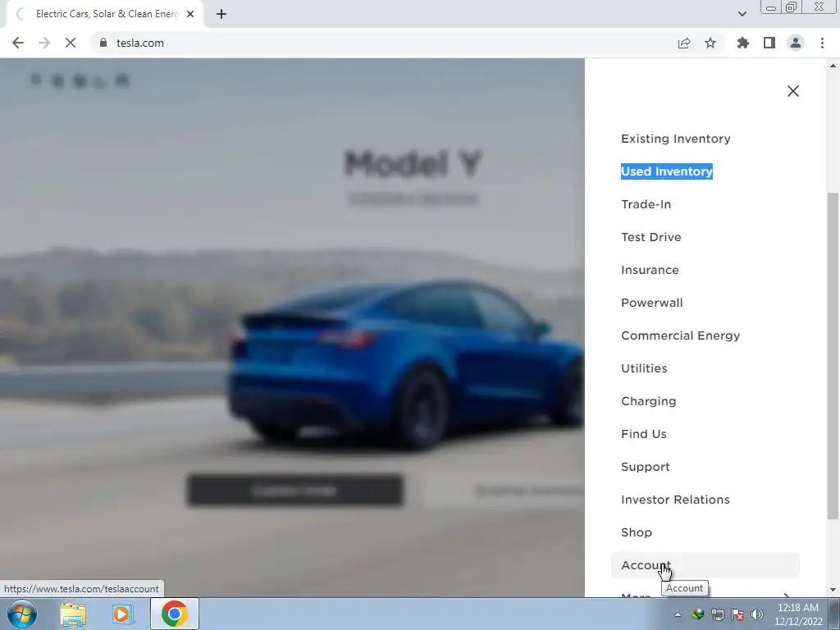Image resolution: width=840 pixels, height=630 pixels.
Task: Visit Investor Relations page
Action: coord(675,500)
